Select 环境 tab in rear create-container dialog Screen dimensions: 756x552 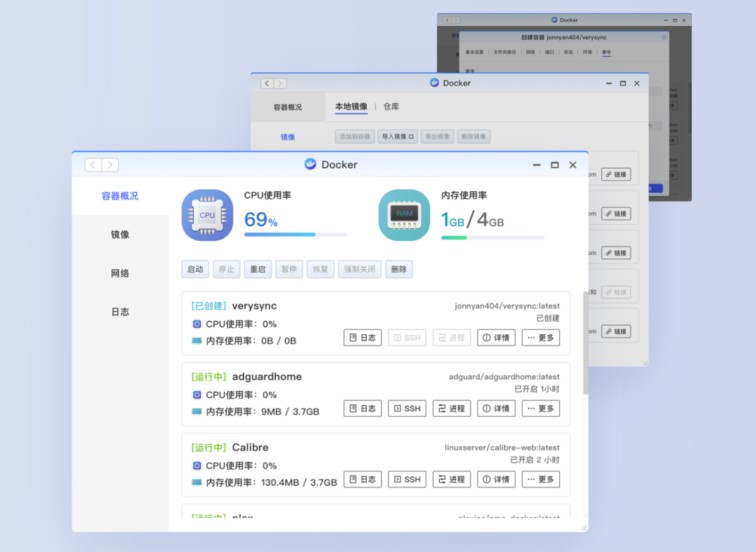click(587, 52)
